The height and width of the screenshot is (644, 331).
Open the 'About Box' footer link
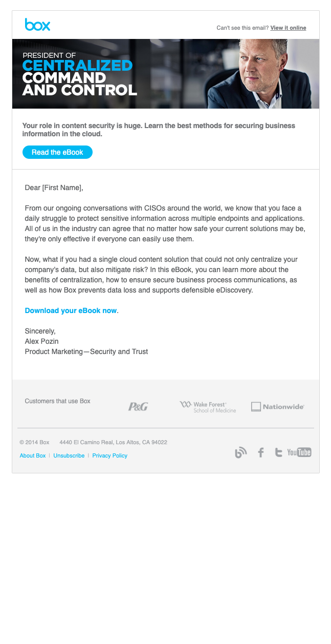click(x=33, y=455)
